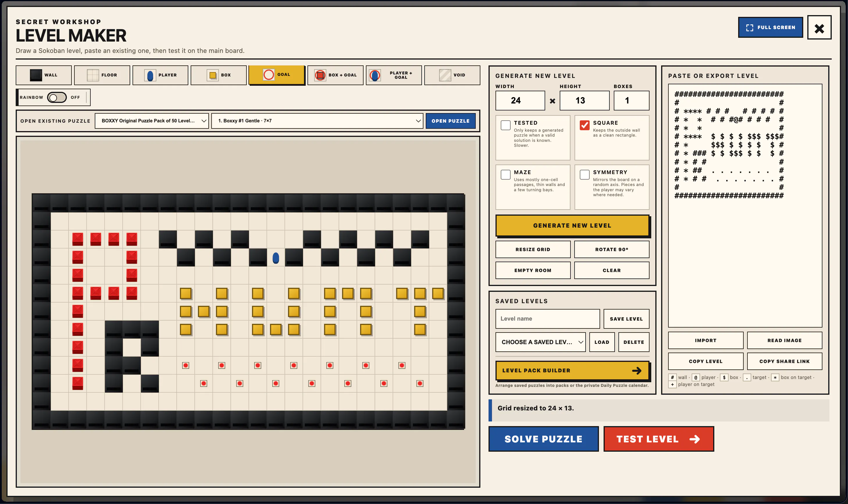Click Copy Share Link
The width and height of the screenshot is (848, 504).
pos(785,361)
